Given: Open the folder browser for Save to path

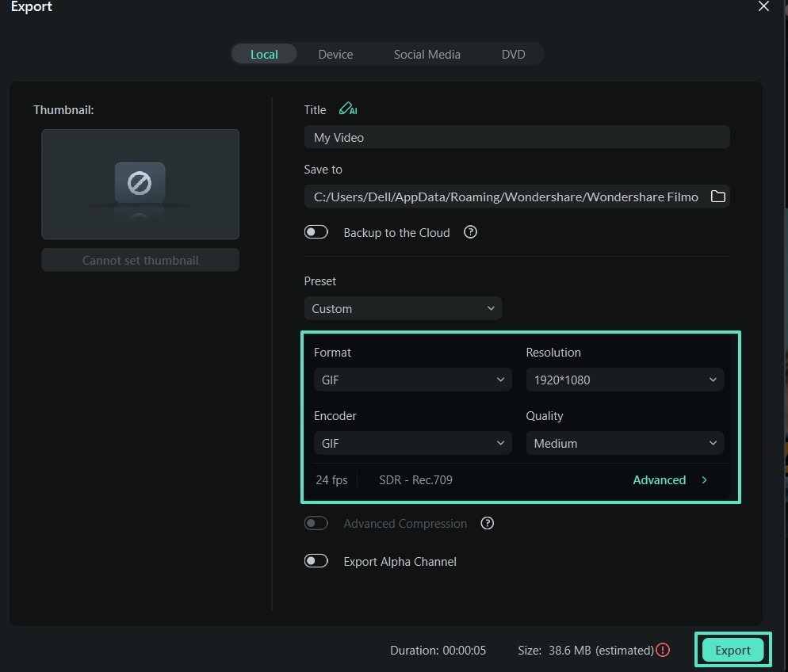Looking at the screenshot, I should click(x=717, y=197).
